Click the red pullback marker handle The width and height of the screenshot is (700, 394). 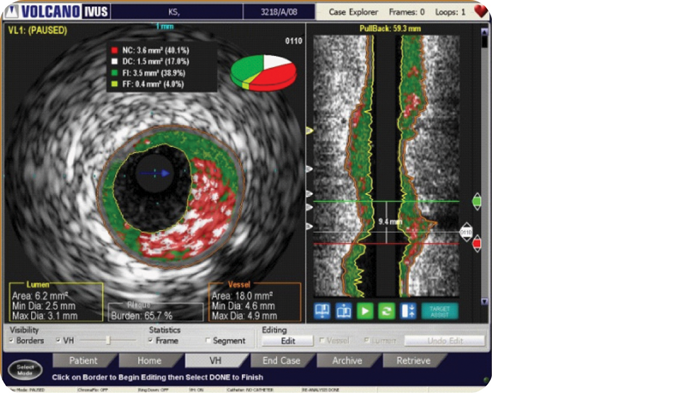[x=476, y=244]
